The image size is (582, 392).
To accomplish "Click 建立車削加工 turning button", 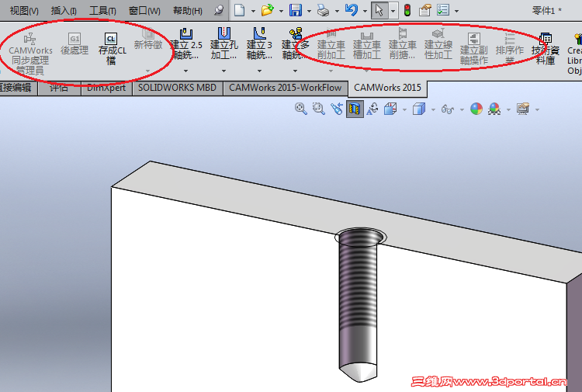I will click(331, 44).
